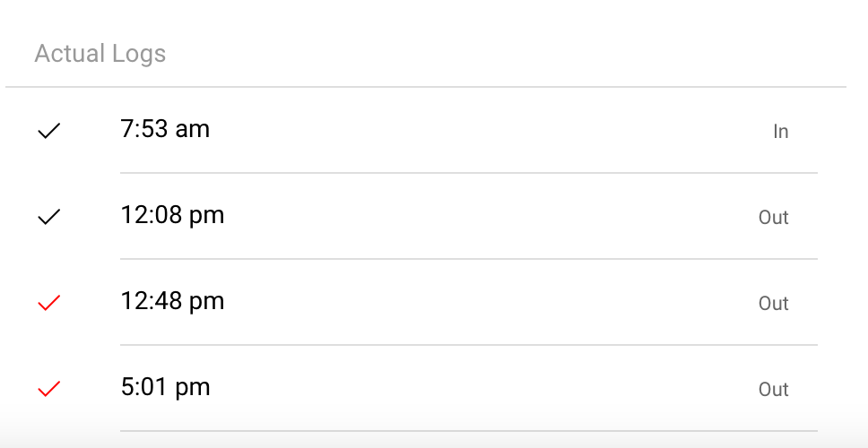Screen dimensions: 868x448
Task: Click the word "Actual" in the header
Action: tap(69, 54)
